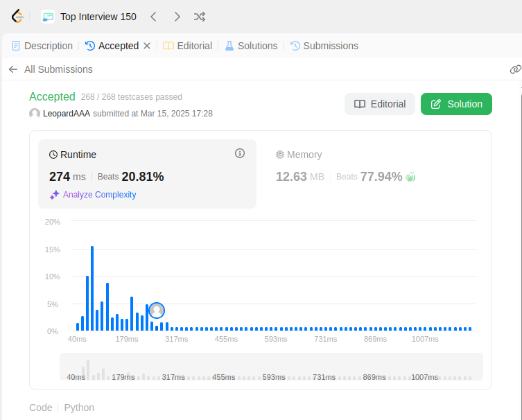This screenshot has width=522, height=420.
Task: Open LeopardAAA user profile
Action: (x=67, y=114)
